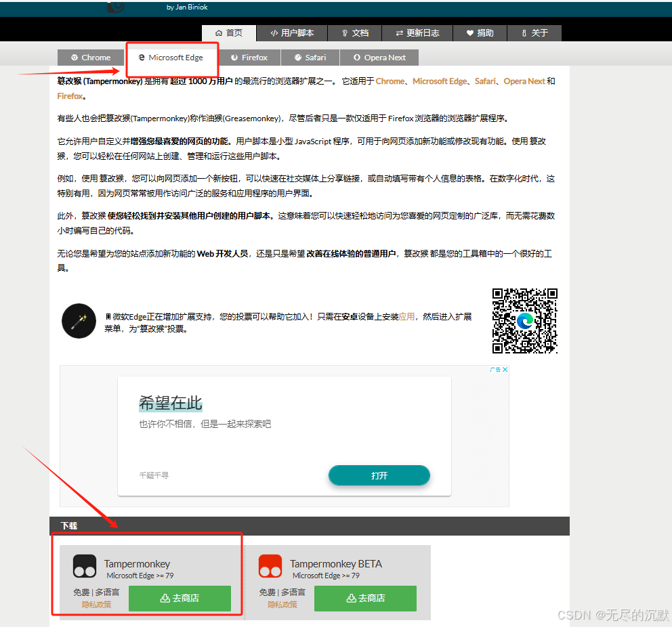Open 隐私政策 link under Tampermonkey stable
This screenshot has height=627, width=672.
(x=96, y=604)
